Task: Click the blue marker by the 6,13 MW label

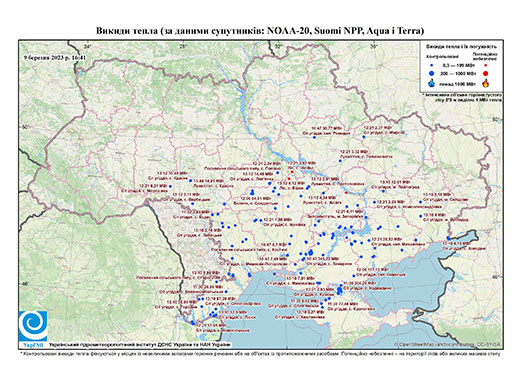Action: [x=448, y=238]
